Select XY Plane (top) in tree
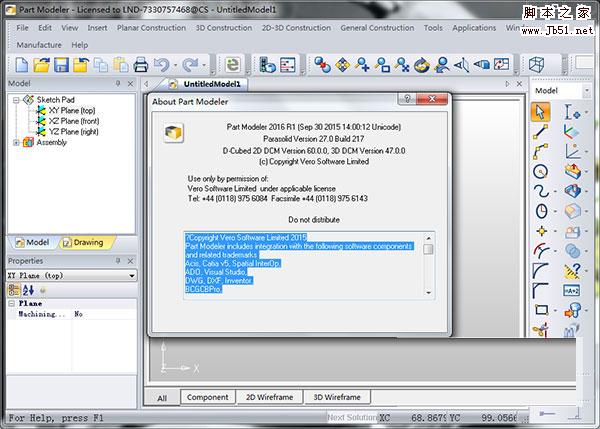 (72, 111)
